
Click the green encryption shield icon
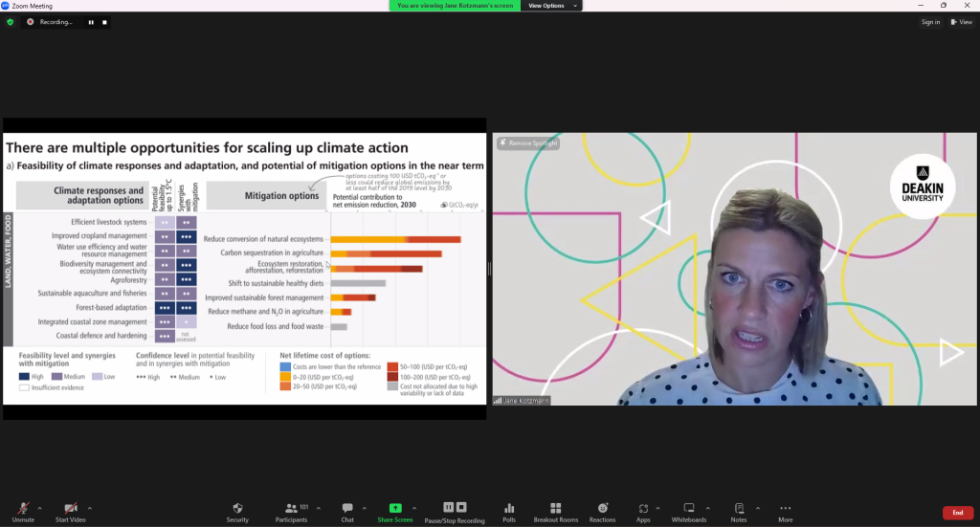[x=10, y=22]
